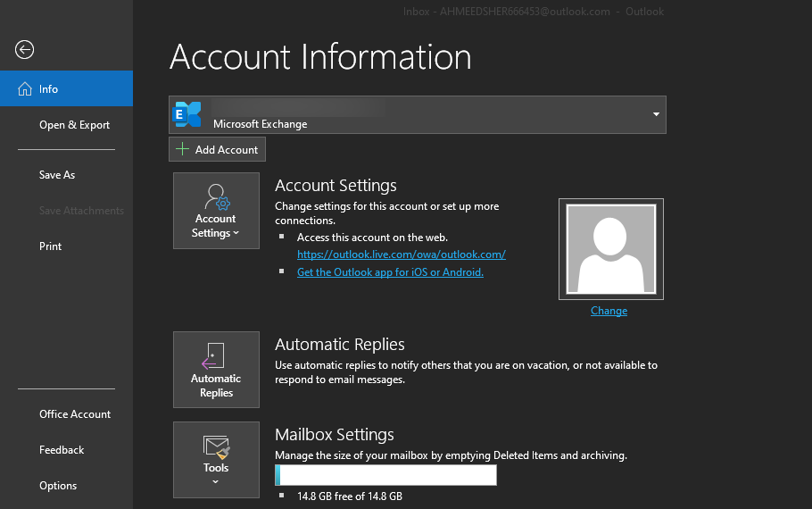Select Print in the sidebar
812x509 pixels.
(50, 246)
